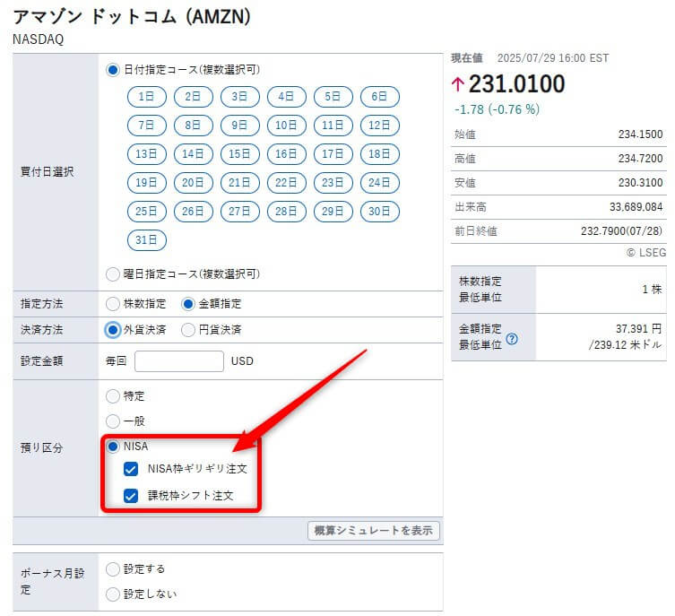The image size is (675, 616).
Task: Select 外貨決済 settlement method
Action: [x=113, y=330]
